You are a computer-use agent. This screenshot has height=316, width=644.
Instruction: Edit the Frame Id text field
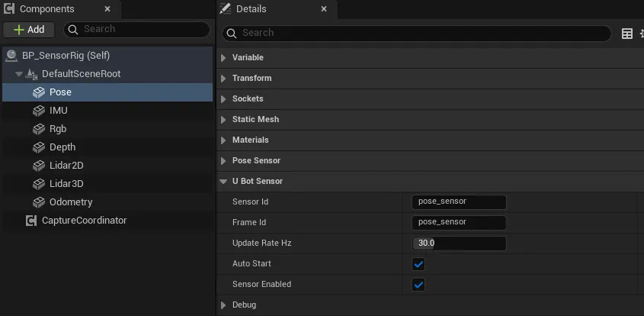click(x=459, y=223)
